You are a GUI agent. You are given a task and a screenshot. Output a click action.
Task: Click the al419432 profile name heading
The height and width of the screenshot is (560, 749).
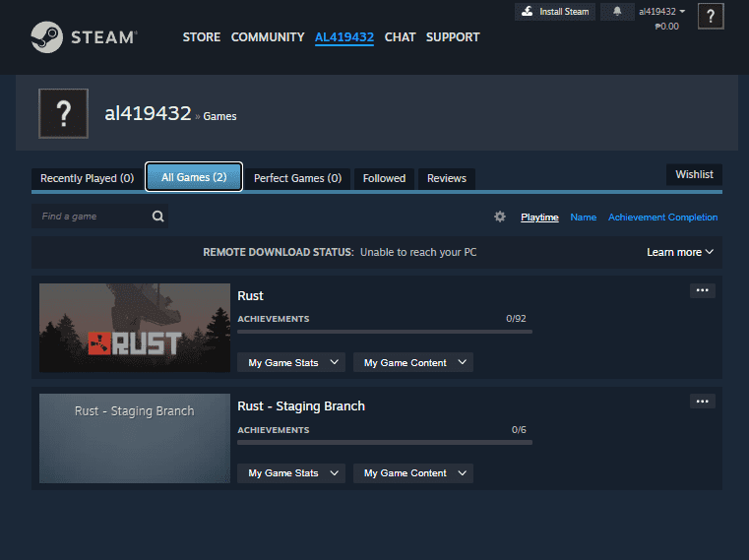(x=148, y=113)
